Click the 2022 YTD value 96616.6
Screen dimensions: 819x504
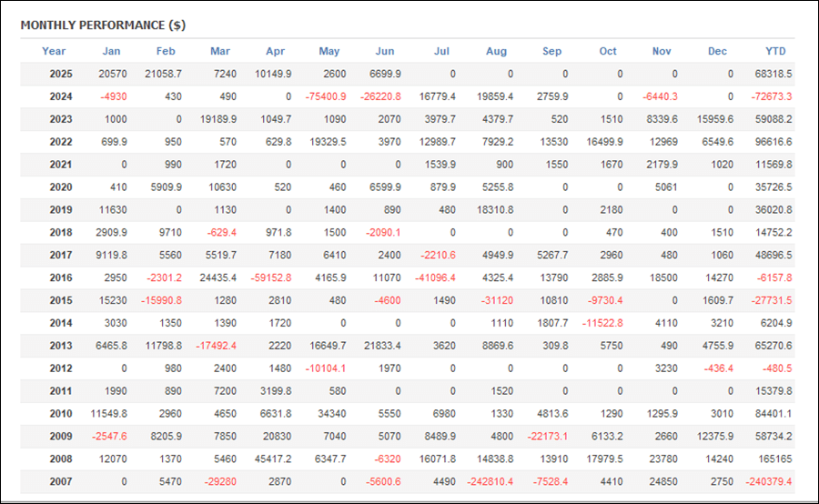pyautogui.click(x=773, y=142)
